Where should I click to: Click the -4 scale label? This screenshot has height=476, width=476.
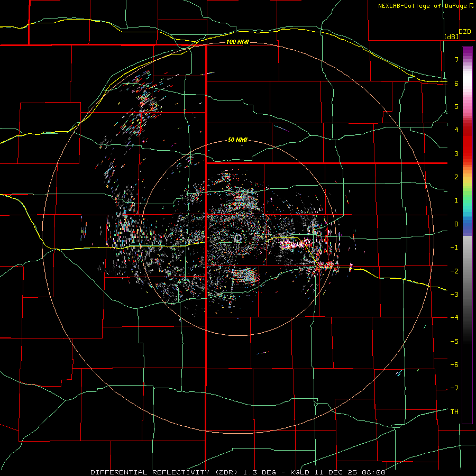pos(454,318)
